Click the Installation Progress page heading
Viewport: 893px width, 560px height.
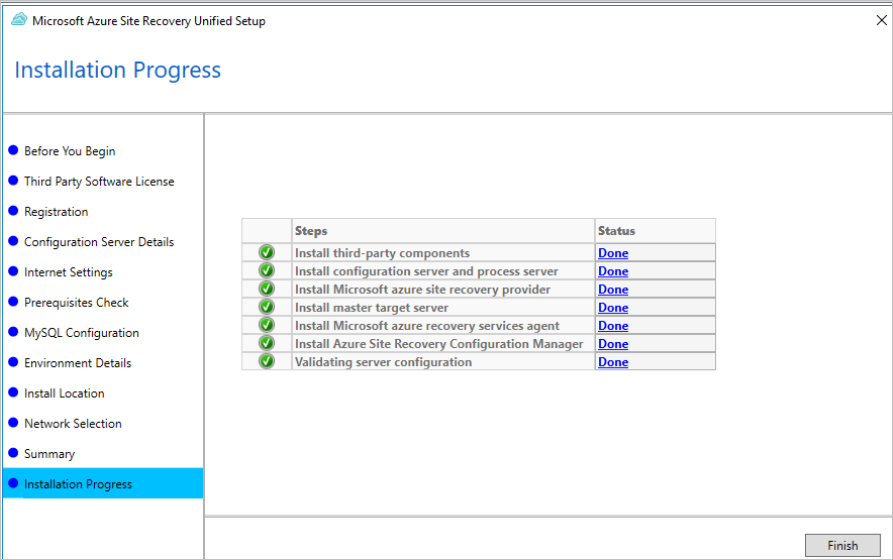(x=118, y=70)
